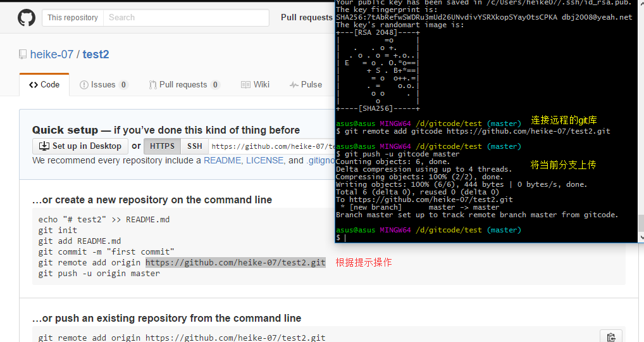This screenshot has height=342, width=644.
Task: Open the Pulse tab
Action: click(306, 85)
